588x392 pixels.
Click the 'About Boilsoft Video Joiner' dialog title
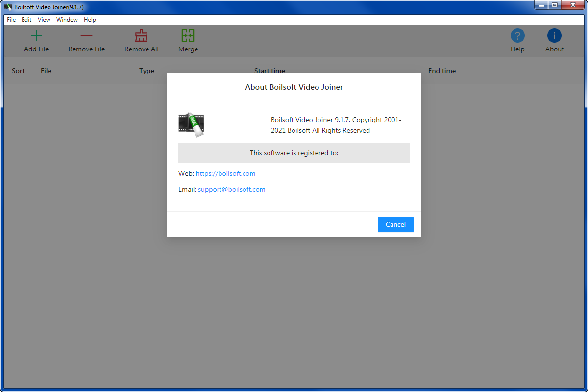coord(294,87)
